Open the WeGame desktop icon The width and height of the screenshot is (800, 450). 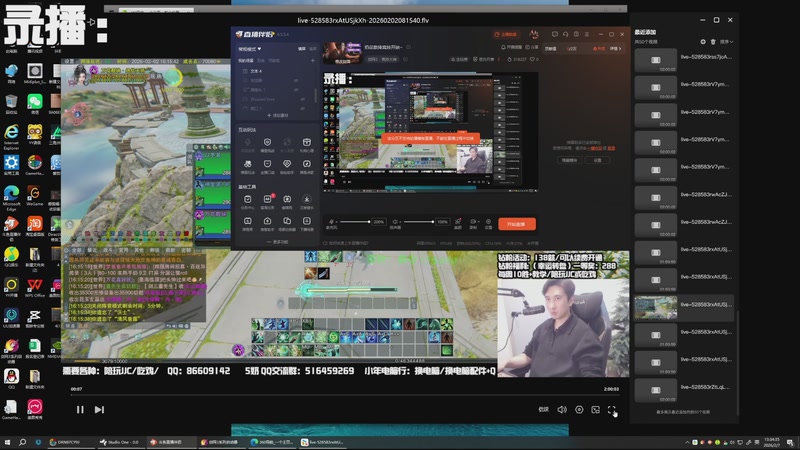click(34, 196)
